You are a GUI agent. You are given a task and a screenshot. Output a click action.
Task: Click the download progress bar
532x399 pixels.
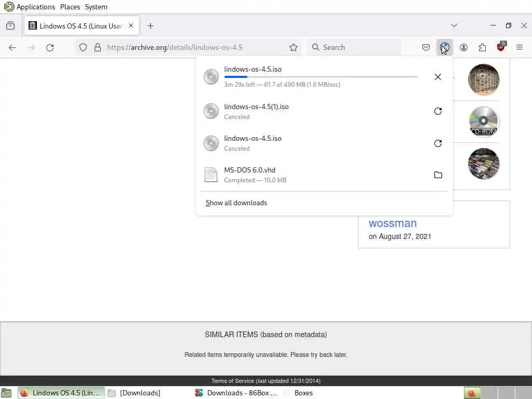321,77
